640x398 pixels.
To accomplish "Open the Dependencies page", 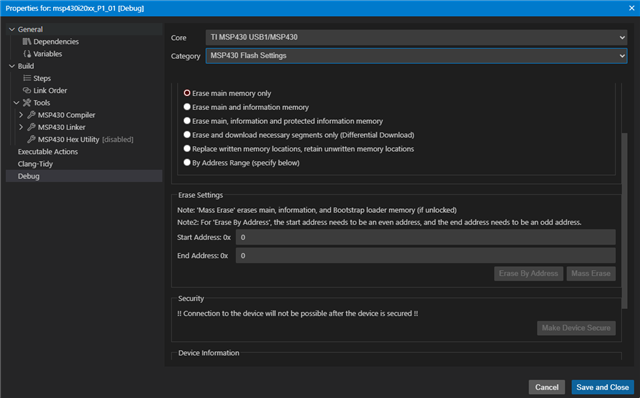I will coord(56,42).
